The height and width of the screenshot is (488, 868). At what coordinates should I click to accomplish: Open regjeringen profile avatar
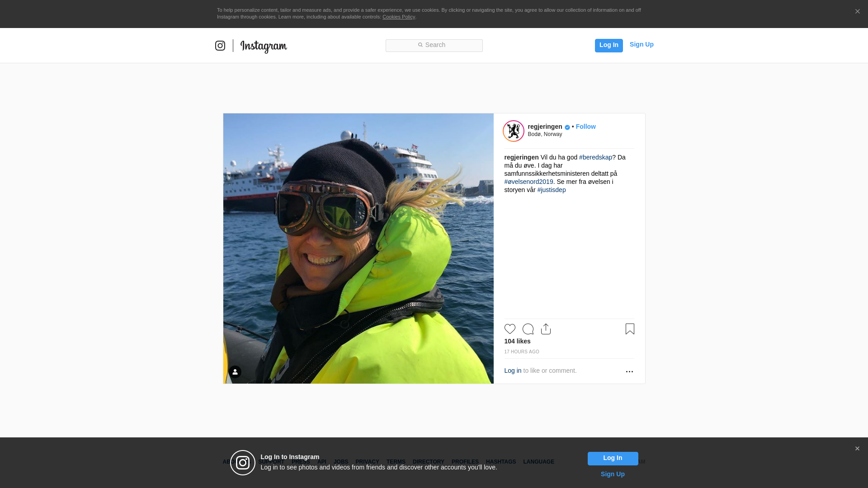point(514,131)
